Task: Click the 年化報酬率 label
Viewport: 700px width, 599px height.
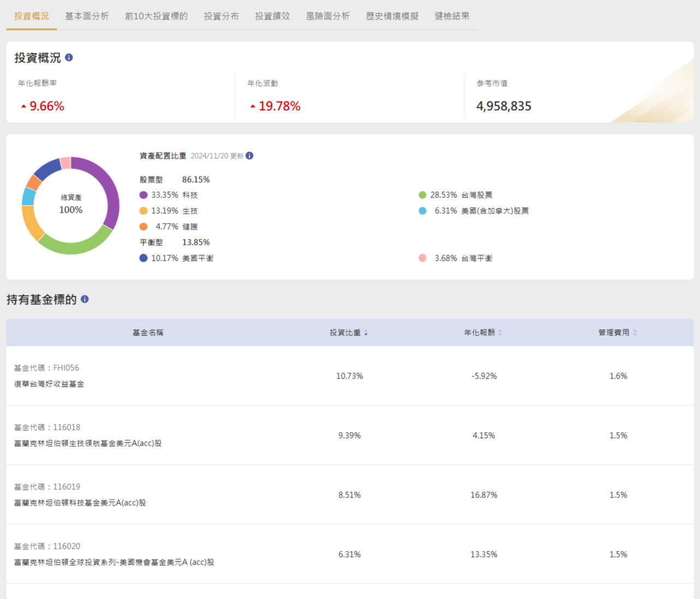Action: tap(37, 83)
